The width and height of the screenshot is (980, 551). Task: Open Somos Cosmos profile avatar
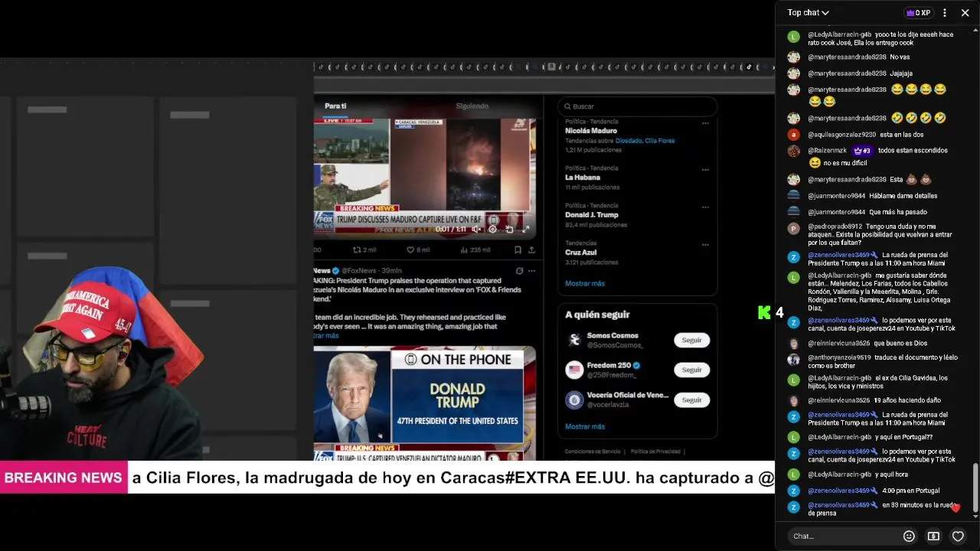(574, 340)
